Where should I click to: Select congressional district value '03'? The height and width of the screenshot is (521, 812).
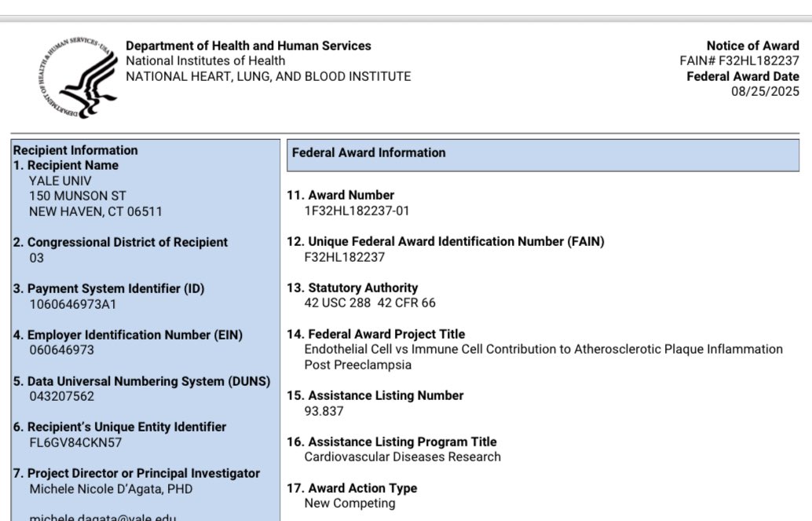[37, 258]
